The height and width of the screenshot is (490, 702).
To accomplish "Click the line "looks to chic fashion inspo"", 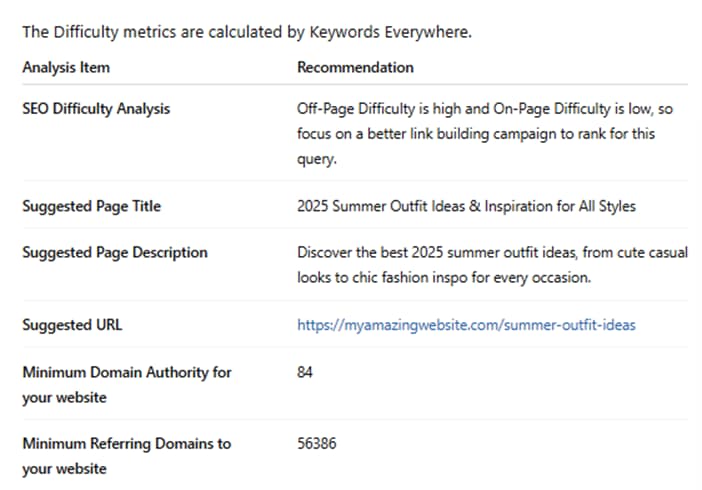I will pos(444,278).
